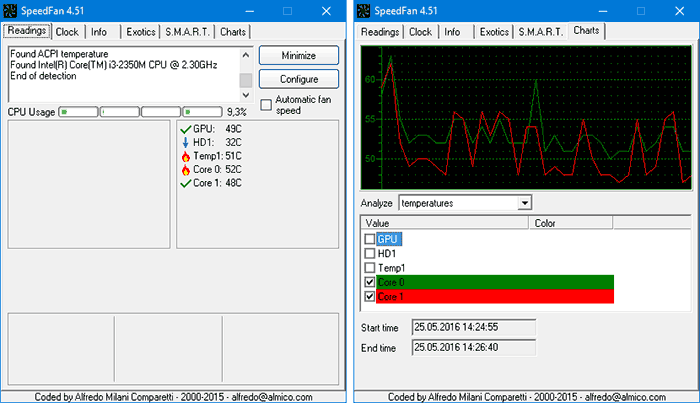Uncheck the Core 0 chart checkbox

click(370, 282)
